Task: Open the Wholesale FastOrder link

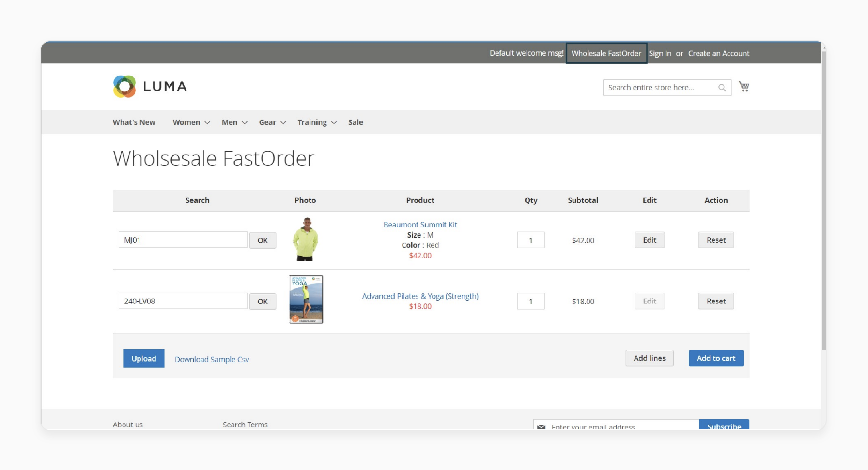Action: tap(606, 53)
